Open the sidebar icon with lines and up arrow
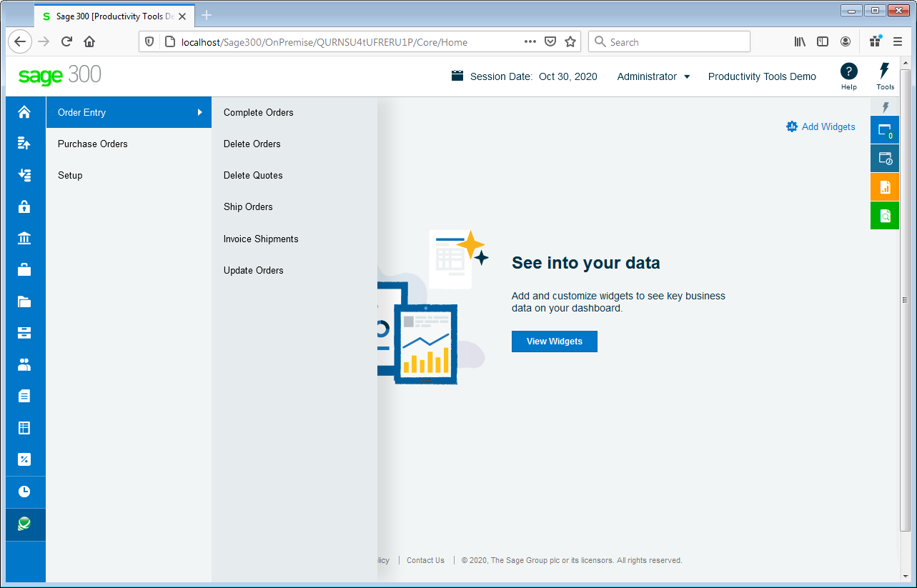The height and width of the screenshot is (588, 917). (24, 144)
